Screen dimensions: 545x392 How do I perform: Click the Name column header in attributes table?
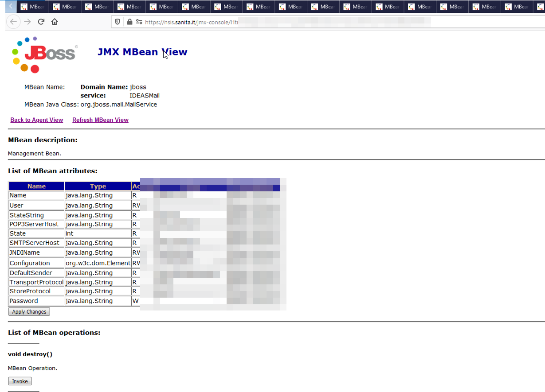click(36, 186)
